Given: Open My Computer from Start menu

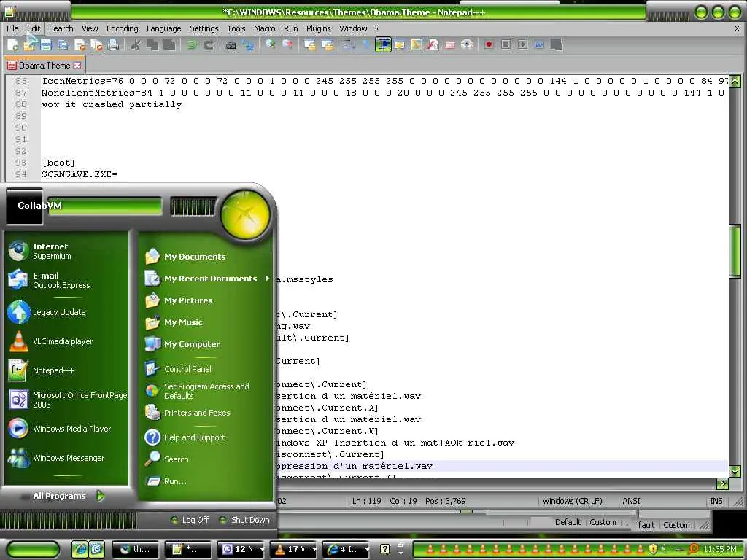Looking at the screenshot, I should point(182,344).
